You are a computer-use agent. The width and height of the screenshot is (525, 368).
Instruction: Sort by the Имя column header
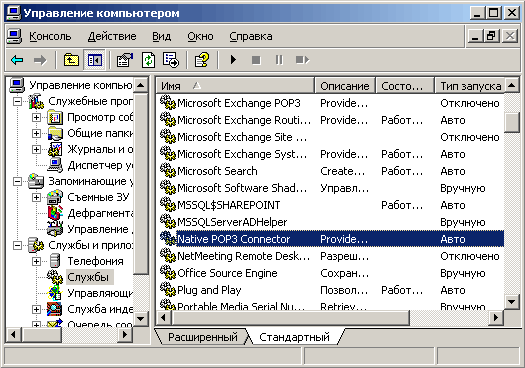pos(235,86)
